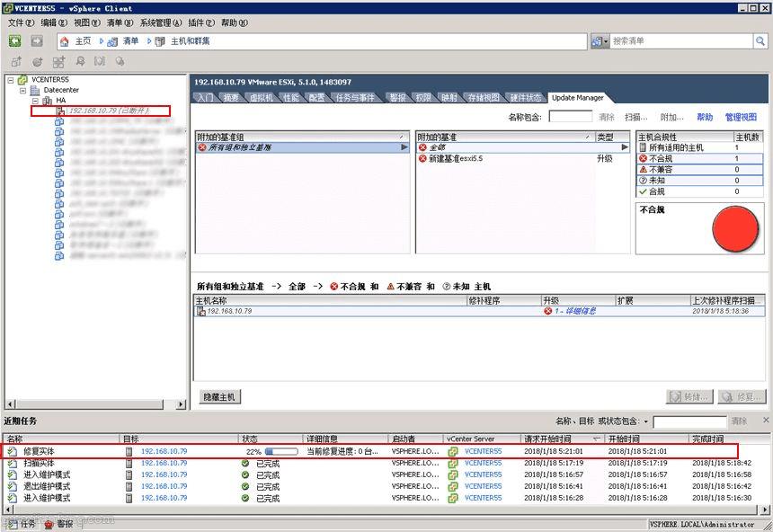The height and width of the screenshot is (532, 773).
Task: Click the 扫描实体 task icon
Action: (12, 463)
